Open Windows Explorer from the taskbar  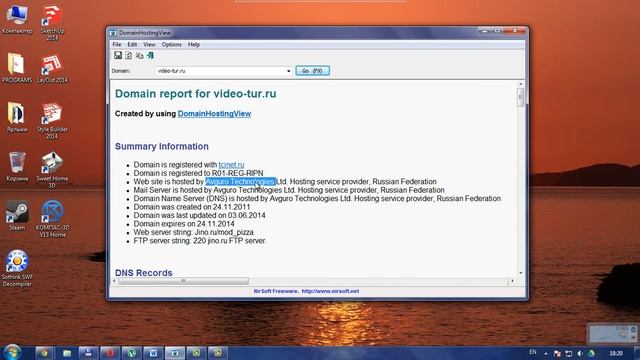coord(67,353)
